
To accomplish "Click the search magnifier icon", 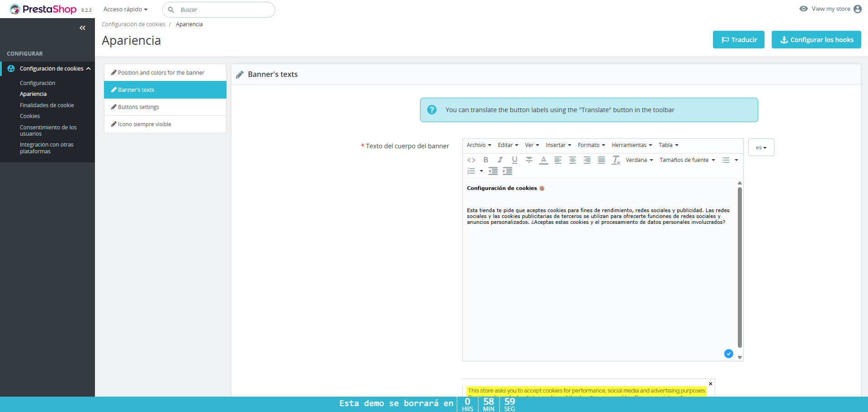I will (171, 9).
